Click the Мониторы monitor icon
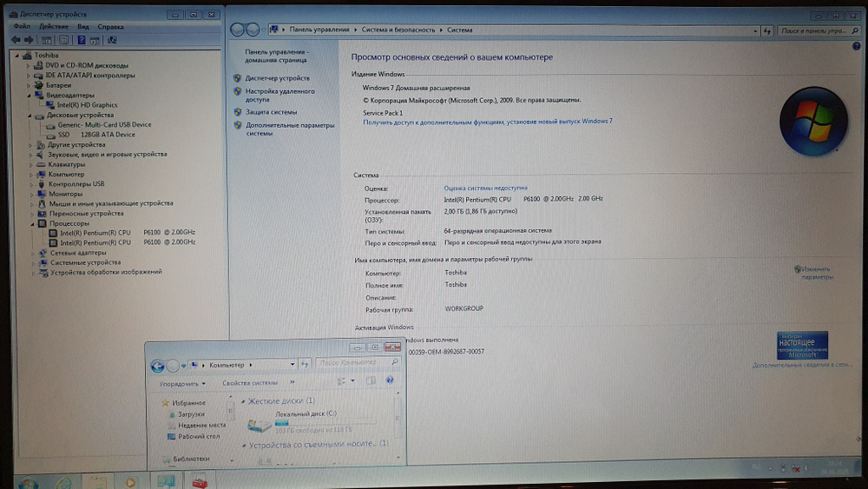Viewport: 868px width, 489px height. [x=41, y=194]
